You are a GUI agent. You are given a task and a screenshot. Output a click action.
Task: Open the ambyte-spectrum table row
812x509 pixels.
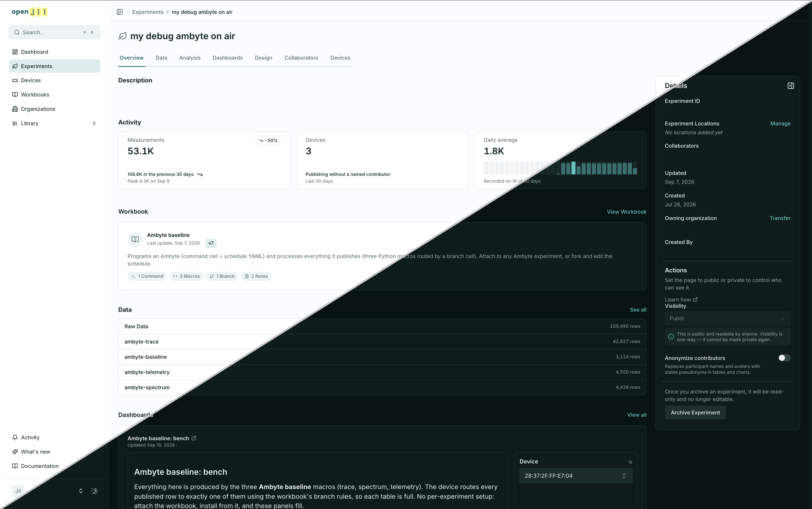[382, 387]
